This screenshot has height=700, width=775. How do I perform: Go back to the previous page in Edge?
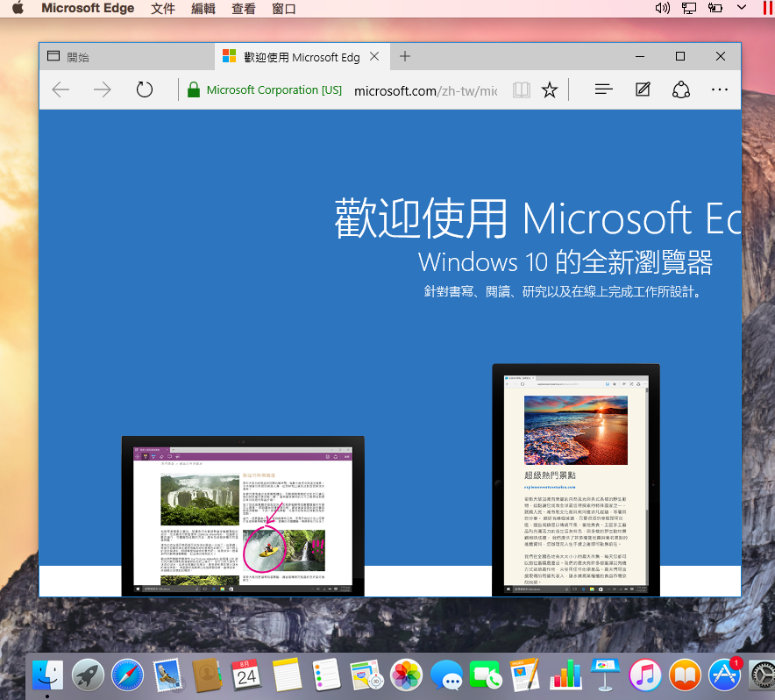(60, 89)
